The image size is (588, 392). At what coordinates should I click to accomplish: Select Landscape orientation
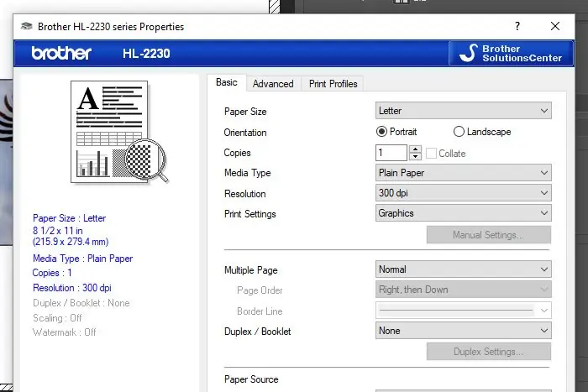(x=482, y=132)
